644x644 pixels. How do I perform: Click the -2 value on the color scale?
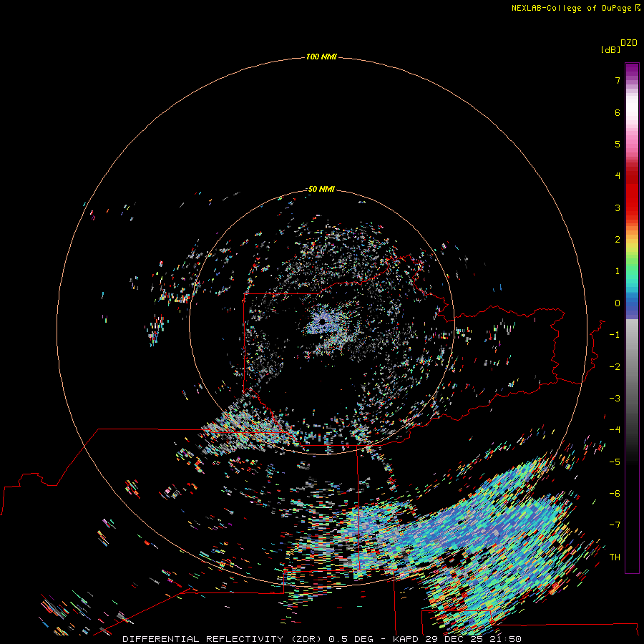coord(615,367)
